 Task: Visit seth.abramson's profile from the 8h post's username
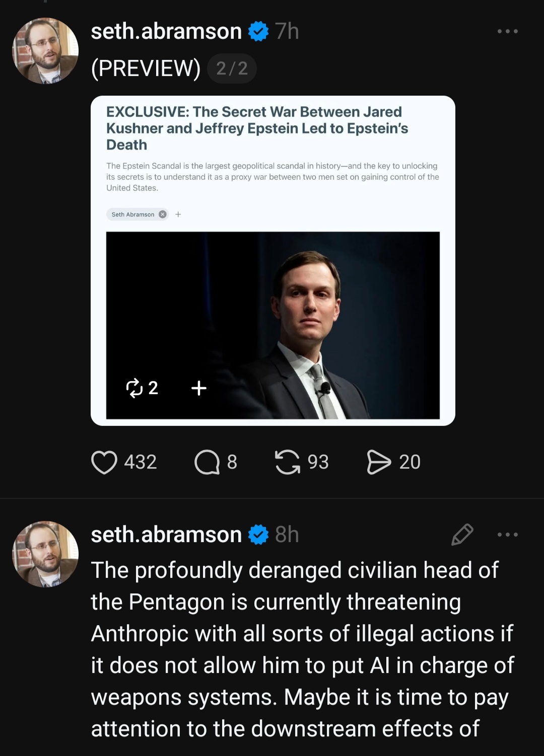tap(166, 535)
